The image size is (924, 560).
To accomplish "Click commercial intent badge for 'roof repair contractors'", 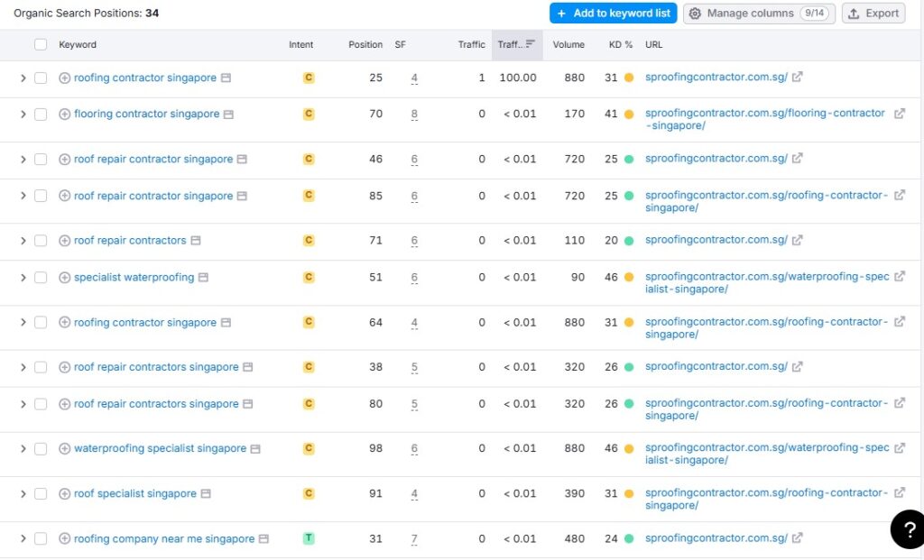I will (x=309, y=241).
